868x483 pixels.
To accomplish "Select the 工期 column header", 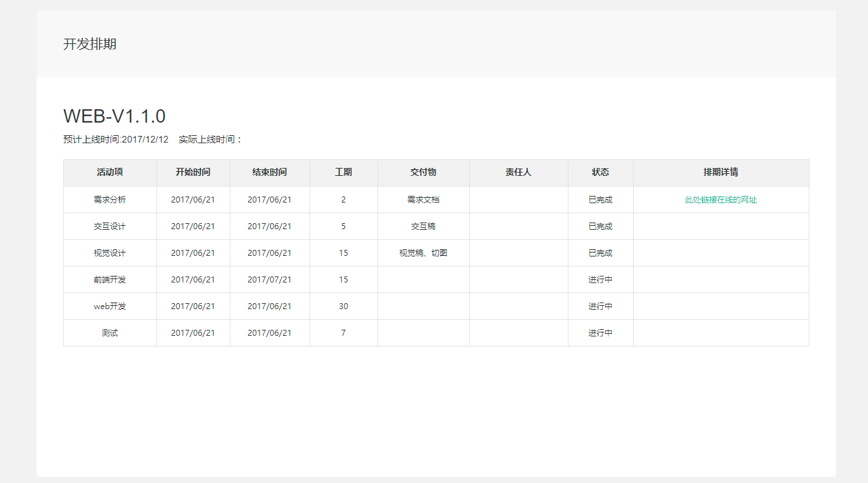I will [343, 173].
